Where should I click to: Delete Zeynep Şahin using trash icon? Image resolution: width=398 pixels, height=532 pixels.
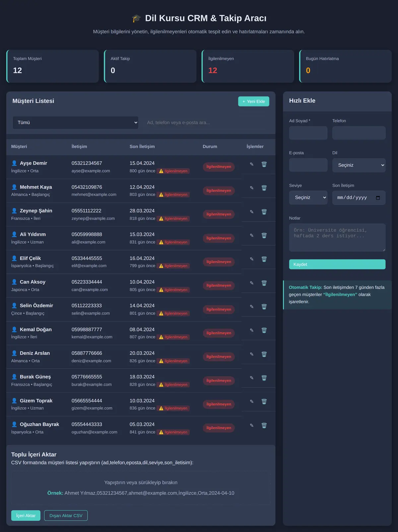coord(264,212)
